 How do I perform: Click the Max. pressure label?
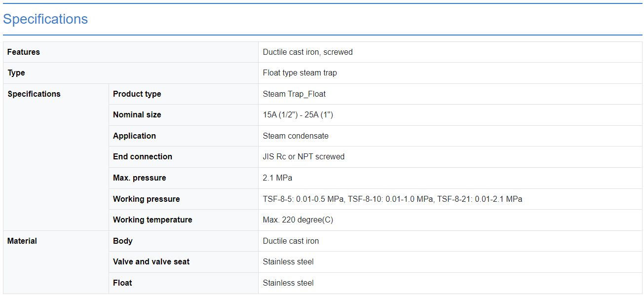point(139,178)
